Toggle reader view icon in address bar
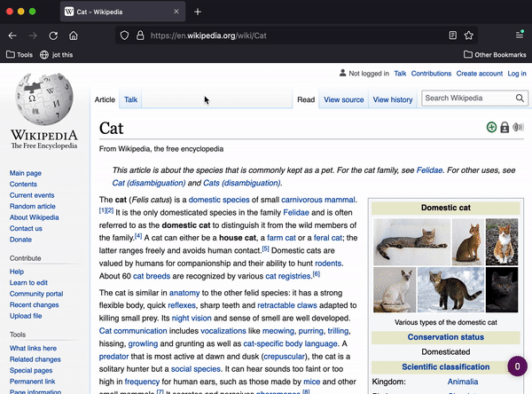 pos(452,35)
